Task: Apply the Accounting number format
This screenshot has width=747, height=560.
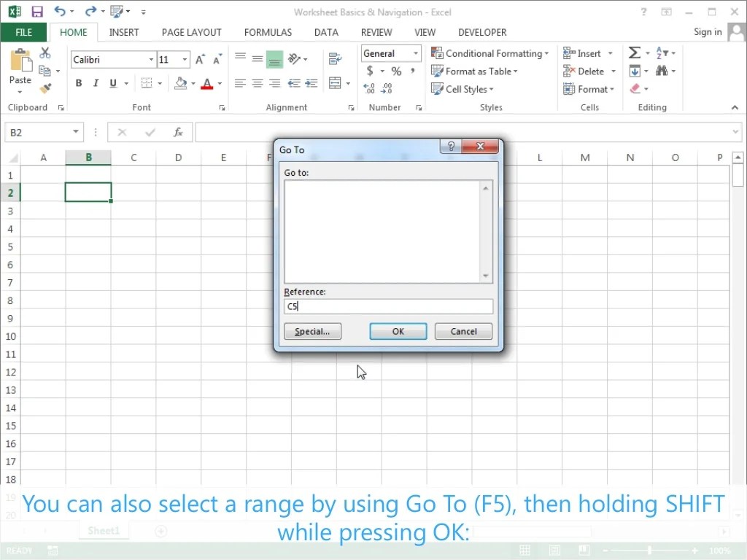Action: [370, 71]
